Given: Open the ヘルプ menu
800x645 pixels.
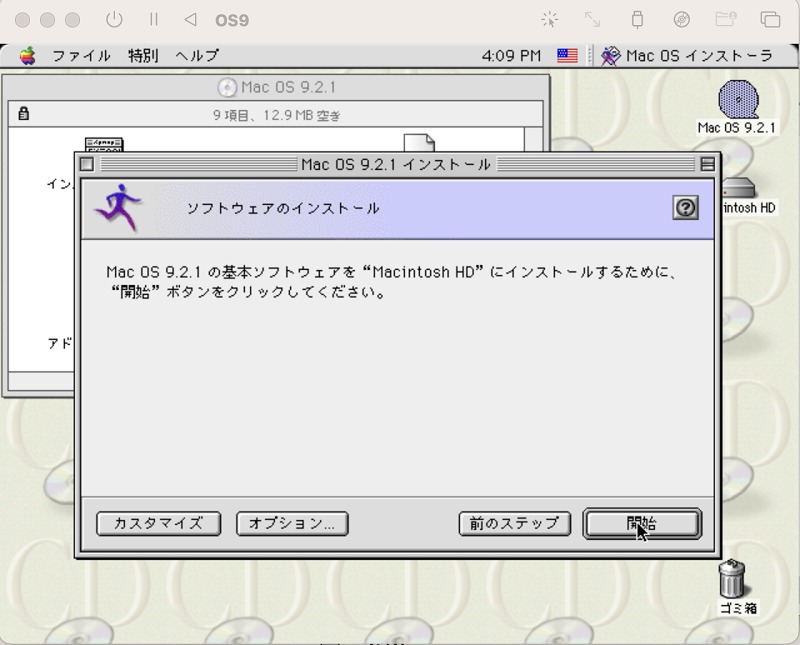Looking at the screenshot, I should coord(197,56).
